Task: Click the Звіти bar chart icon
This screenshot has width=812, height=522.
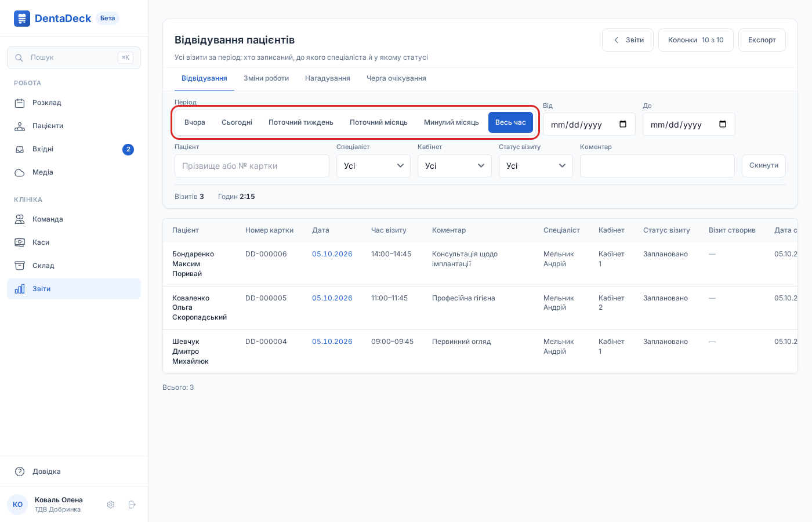Action: (x=20, y=289)
